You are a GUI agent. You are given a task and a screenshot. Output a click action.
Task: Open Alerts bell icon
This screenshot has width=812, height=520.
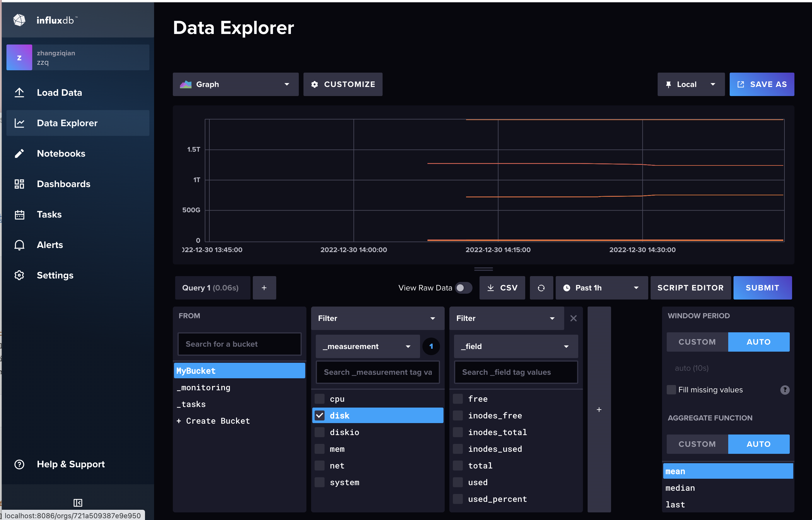pos(19,245)
